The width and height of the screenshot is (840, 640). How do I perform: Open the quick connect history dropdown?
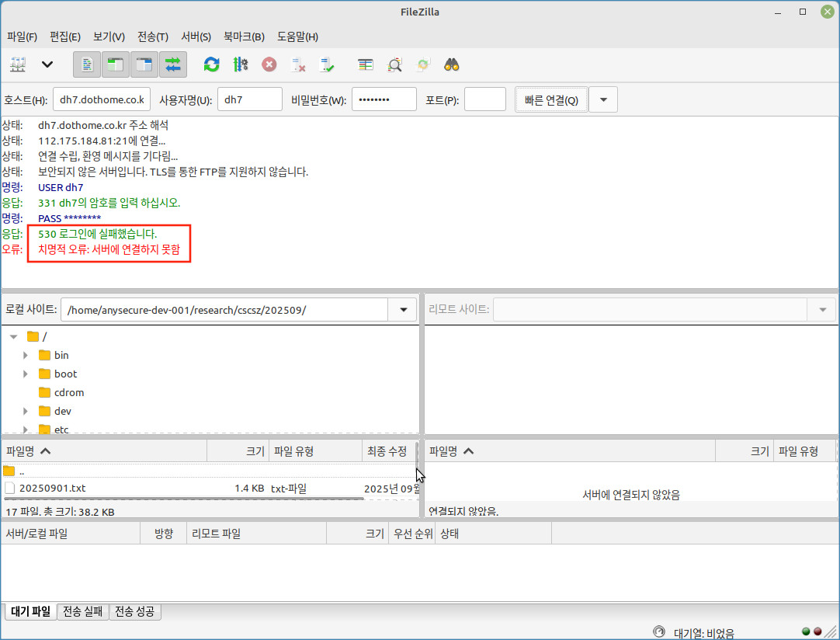coord(603,99)
